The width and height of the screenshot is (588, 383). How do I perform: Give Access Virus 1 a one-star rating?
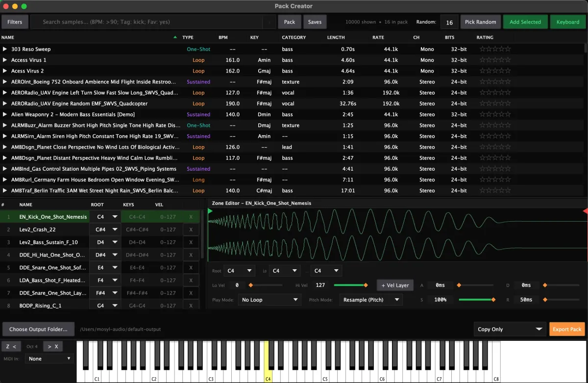click(483, 60)
